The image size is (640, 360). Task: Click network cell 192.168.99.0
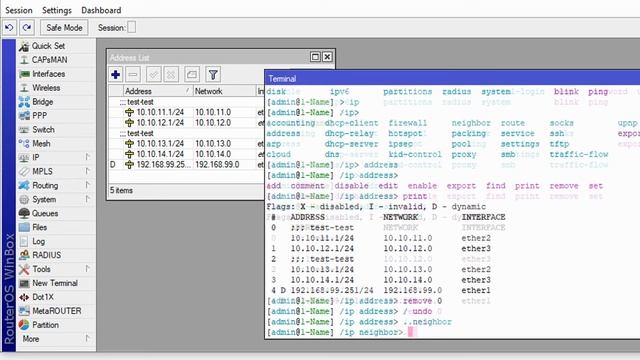[218, 165]
